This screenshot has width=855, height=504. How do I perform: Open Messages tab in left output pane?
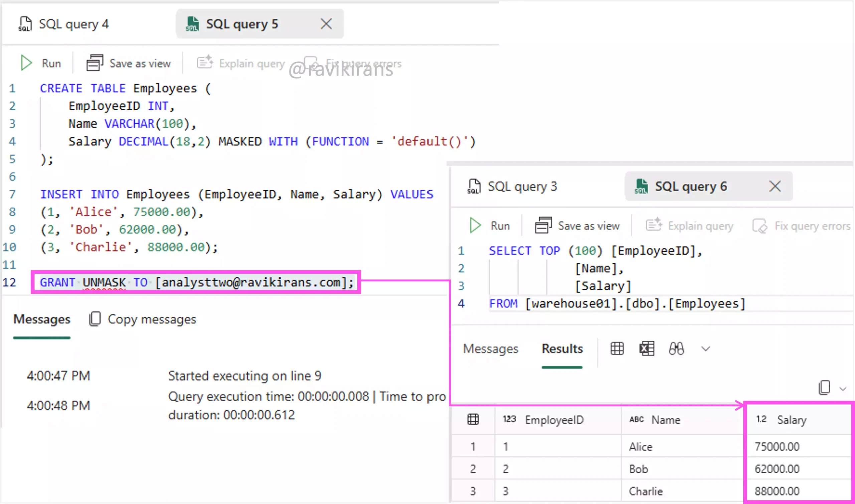tap(42, 319)
